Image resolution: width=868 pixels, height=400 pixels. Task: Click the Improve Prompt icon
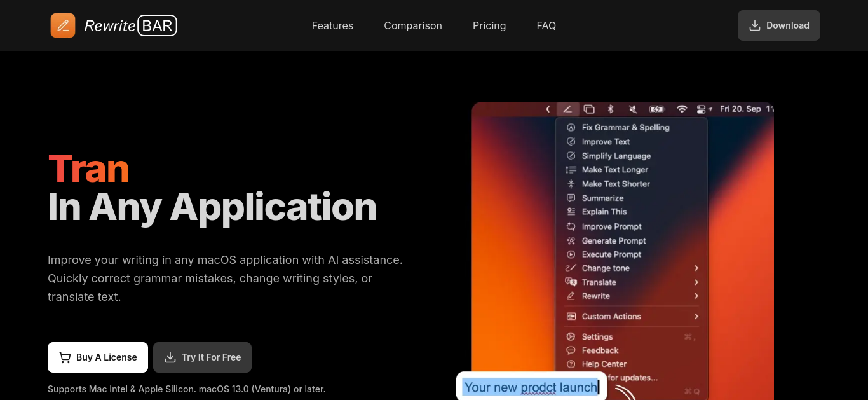click(x=571, y=226)
